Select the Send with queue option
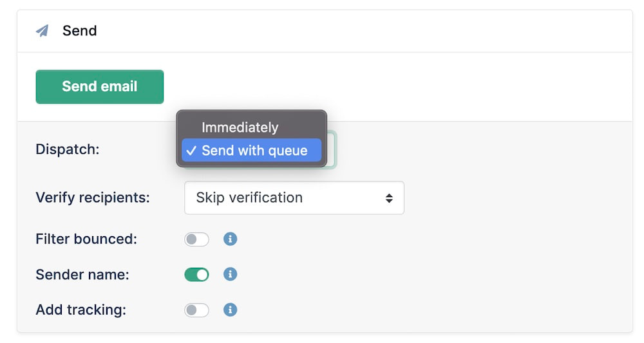The height and width of the screenshot is (343, 644). [254, 151]
